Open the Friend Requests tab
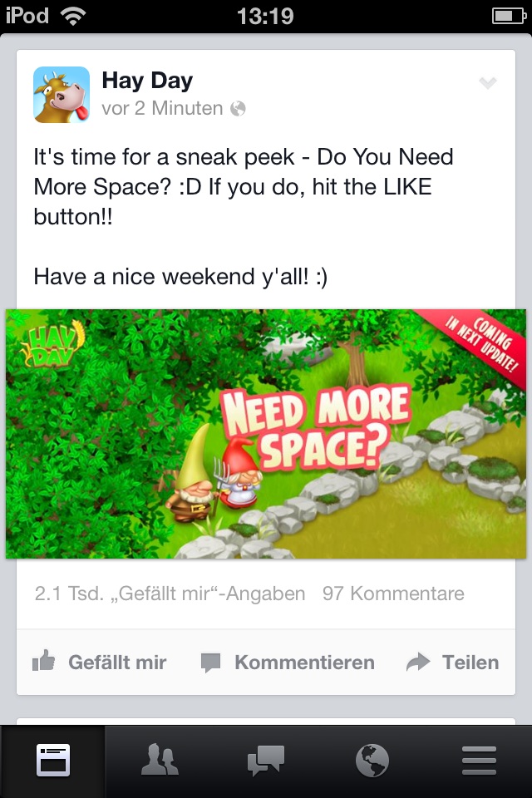This screenshot has width=532, height=798. point(160,761)
